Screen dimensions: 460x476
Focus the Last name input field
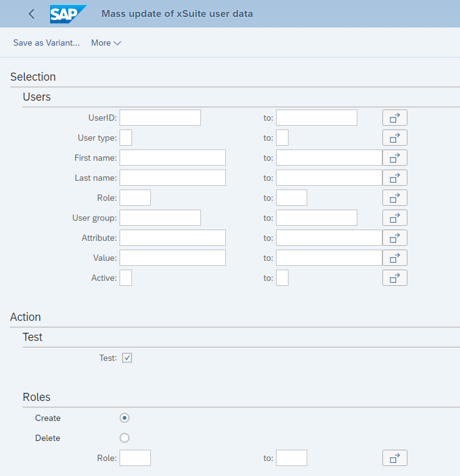172,178
